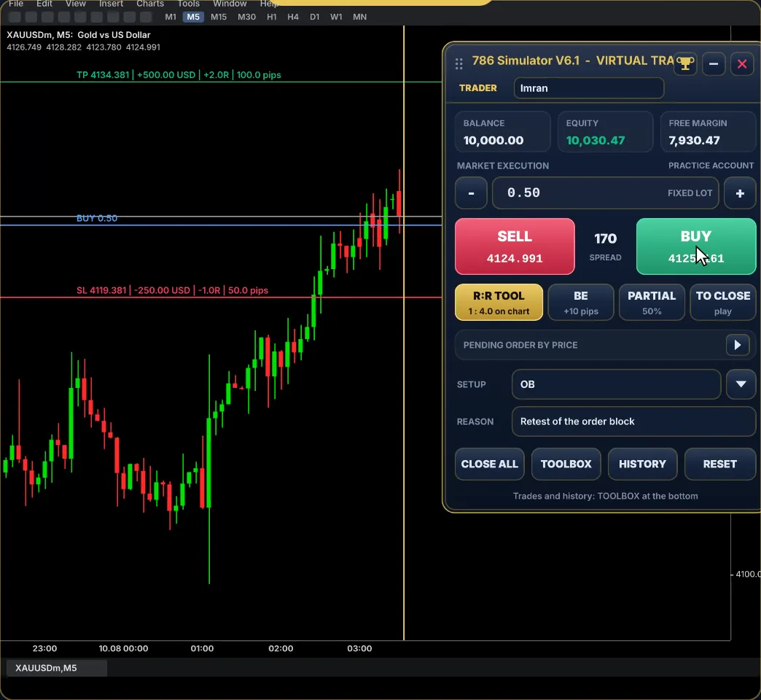Switch to H4 timeframe
Image resolution: width=761 pixels, height=700 pixels.
point(292,17)
